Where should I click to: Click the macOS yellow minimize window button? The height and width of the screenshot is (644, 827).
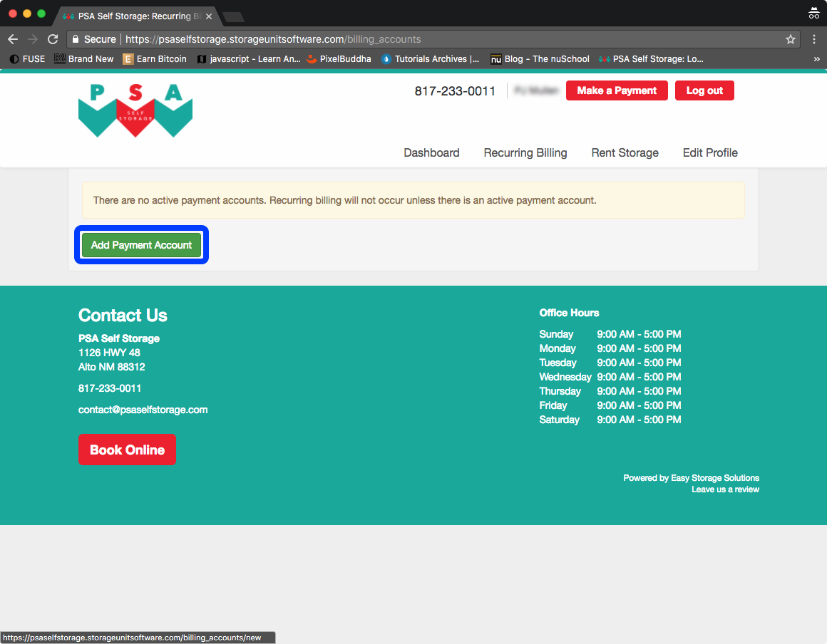point(27,14)
